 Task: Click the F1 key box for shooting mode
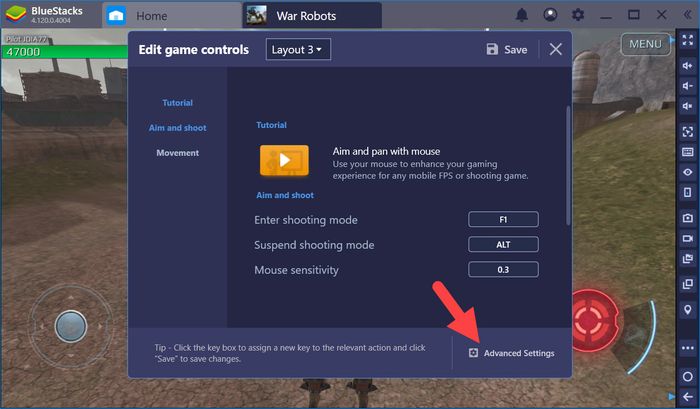click(503, 219)
